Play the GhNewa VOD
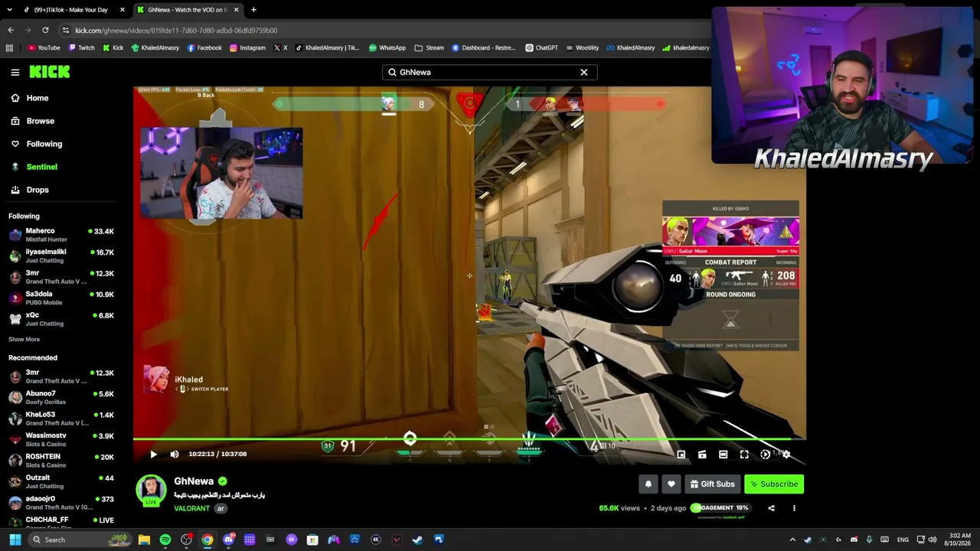This screenshot has width=980, height=551. (x=153, y=454)
